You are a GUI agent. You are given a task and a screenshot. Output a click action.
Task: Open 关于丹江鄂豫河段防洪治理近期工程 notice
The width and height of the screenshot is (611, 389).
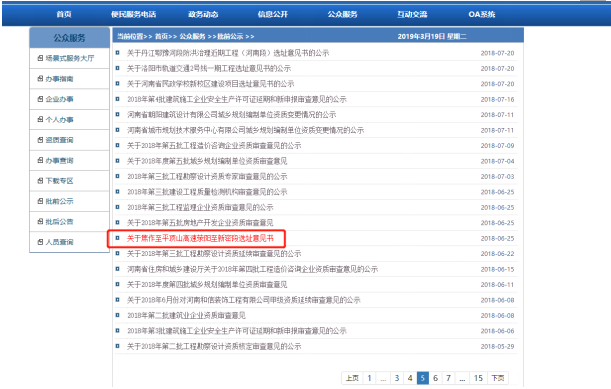[228, 53]
